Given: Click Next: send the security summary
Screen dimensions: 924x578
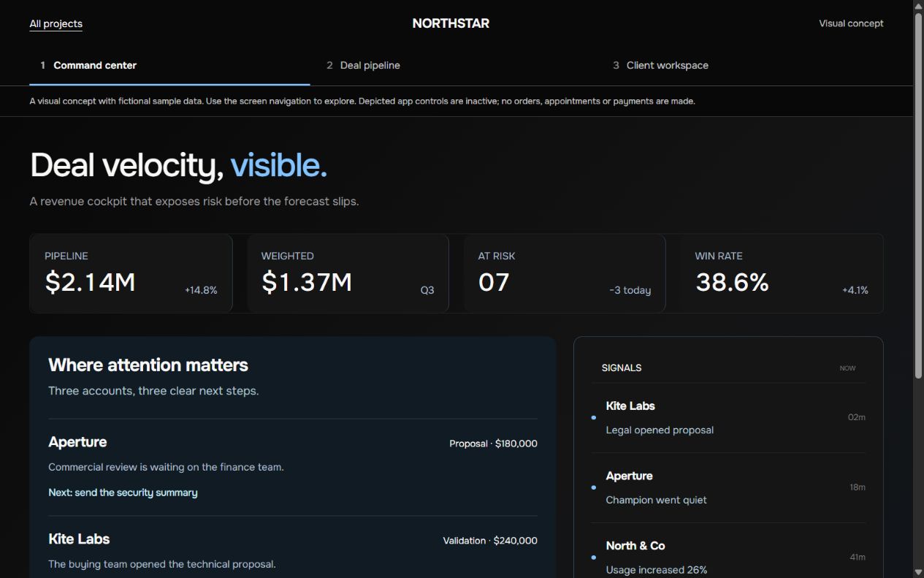Looking at the screenshot, I should [x=123, y=493].
